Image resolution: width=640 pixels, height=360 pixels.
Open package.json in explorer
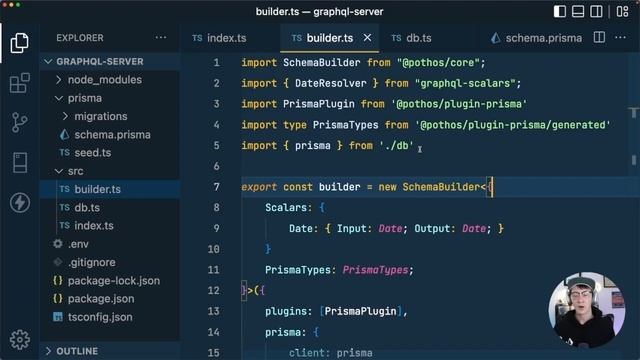click(x=110, y=299)
